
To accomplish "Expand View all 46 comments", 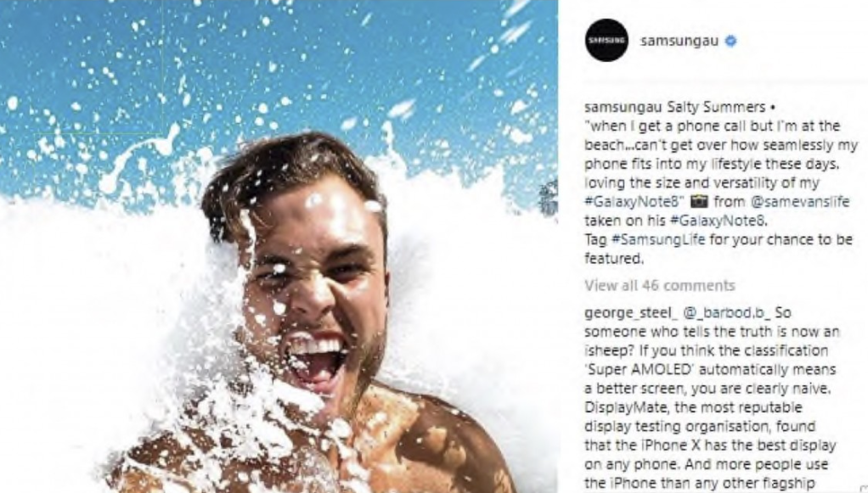I will (x=660, y=285).
